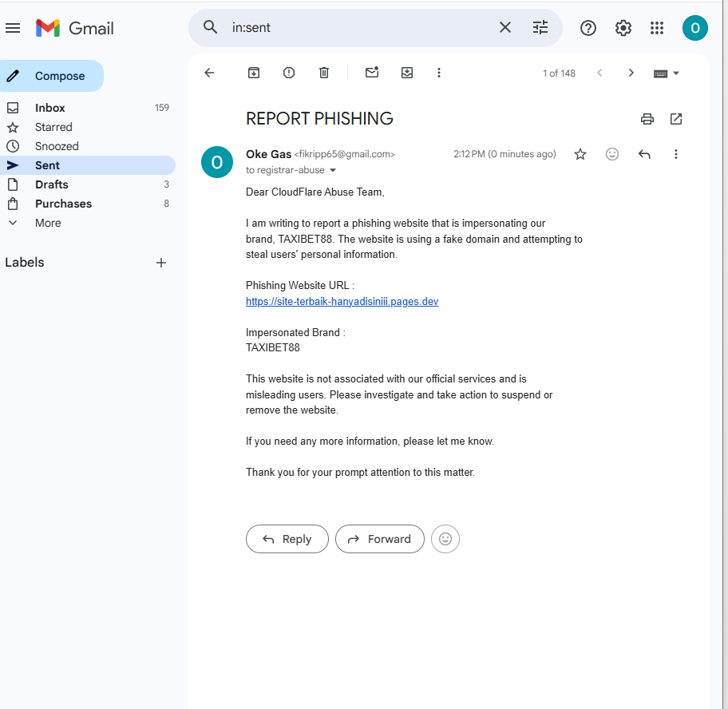Screen dimensions: 728x709
Task: Mark email as unread
Action: (372, 73)
